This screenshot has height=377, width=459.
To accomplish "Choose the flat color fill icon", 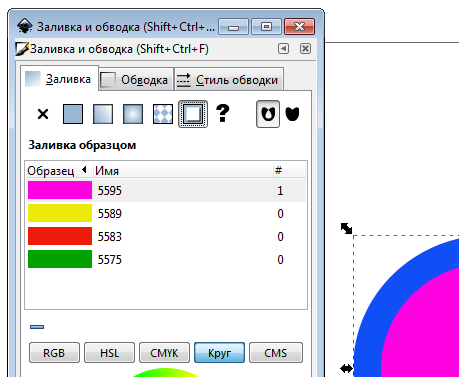I will [73, 114].
